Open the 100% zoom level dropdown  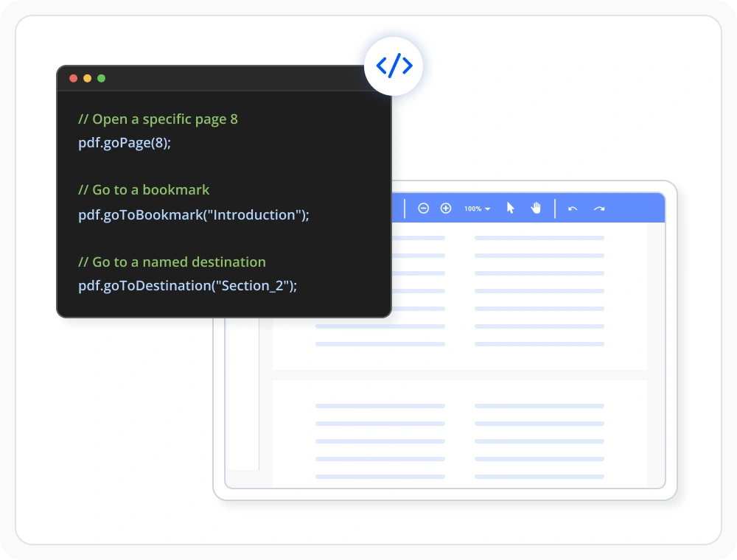coord(477,209)
